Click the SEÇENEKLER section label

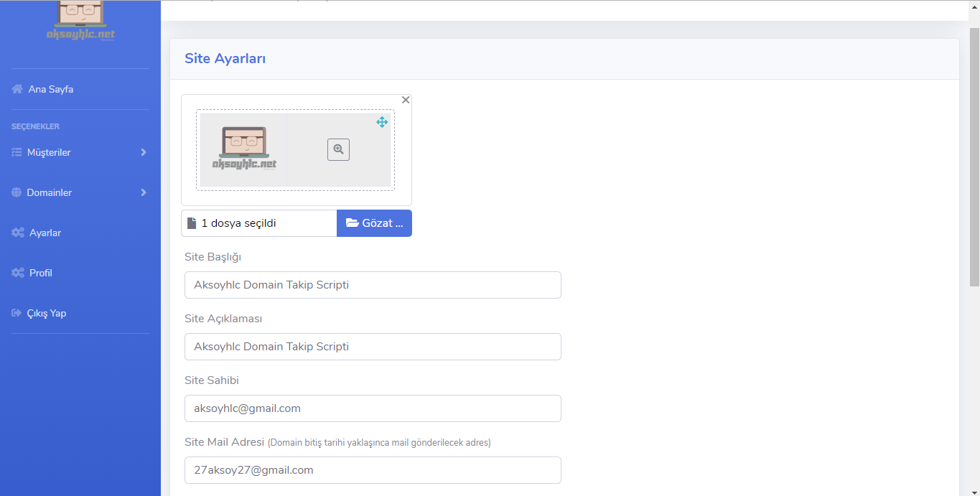click(35, 126)
